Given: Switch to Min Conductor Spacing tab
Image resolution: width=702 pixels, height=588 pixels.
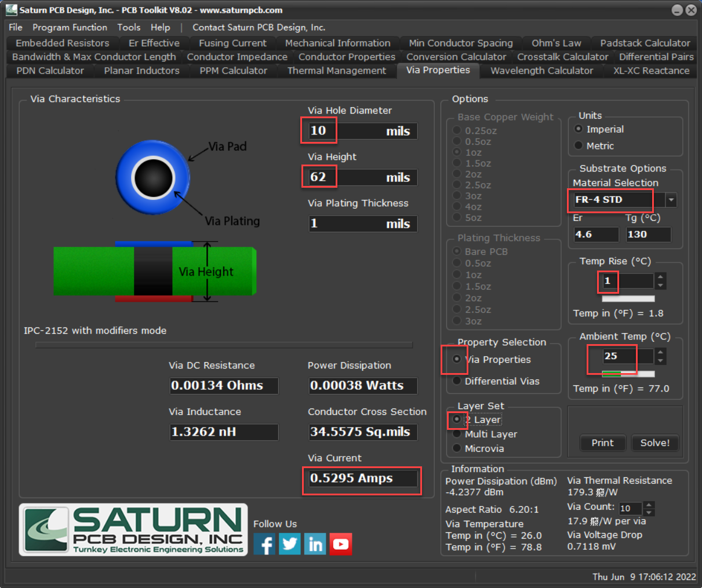Looking at the screenshot, I should pos(461,43).
